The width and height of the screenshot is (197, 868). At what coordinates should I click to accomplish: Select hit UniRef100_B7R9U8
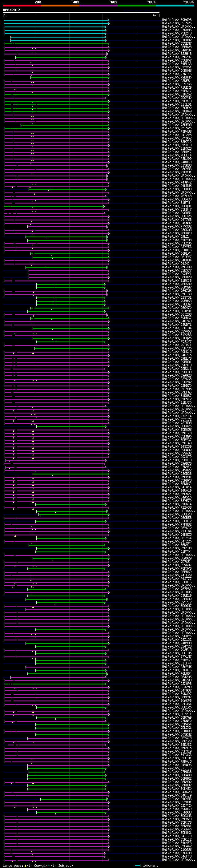pyautogui.click(x=177, y=812)
